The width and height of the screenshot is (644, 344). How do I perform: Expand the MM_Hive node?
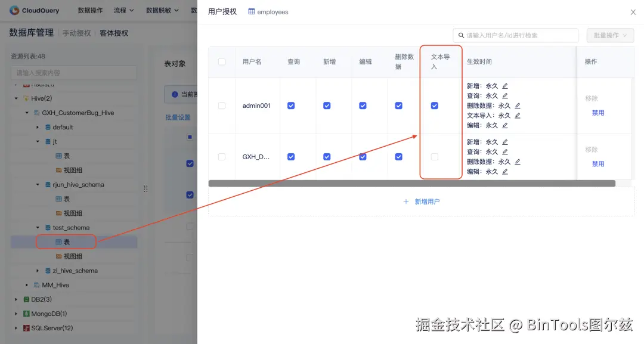coord(27,285)
